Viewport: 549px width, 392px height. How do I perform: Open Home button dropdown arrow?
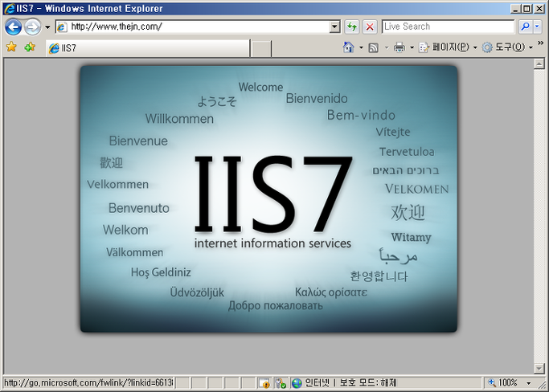click(361, 47)
